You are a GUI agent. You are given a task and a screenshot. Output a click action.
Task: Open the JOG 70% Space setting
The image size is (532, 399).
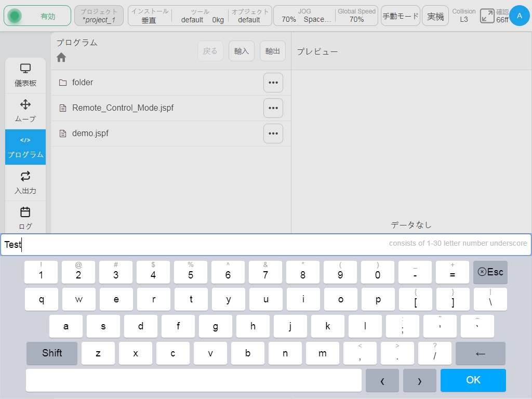coord(305,16)
